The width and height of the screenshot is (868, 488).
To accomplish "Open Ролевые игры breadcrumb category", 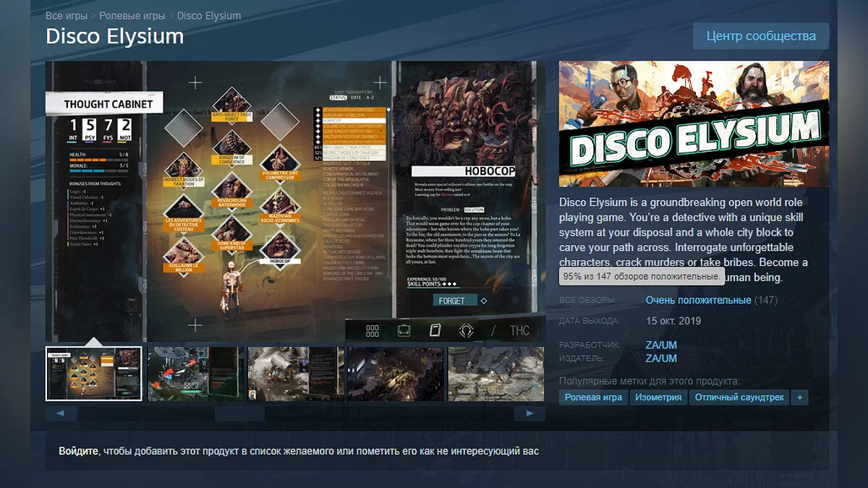I will (x=132, y=15).
